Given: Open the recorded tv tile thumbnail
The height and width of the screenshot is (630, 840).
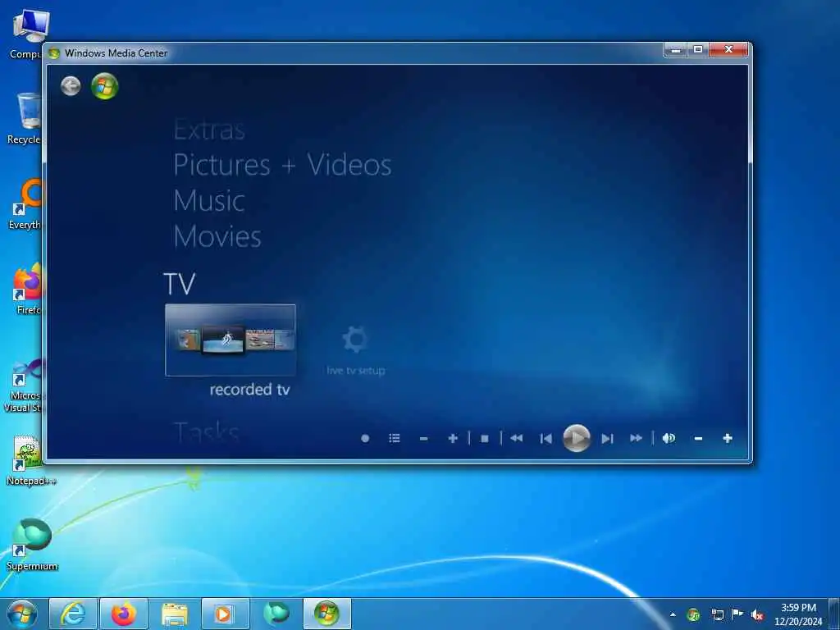Looking at the screenshot, I should tap(231, 340).
